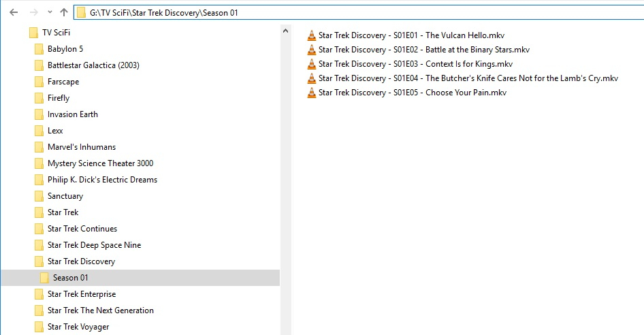Go up one folder level arrow
The image size is (644, 335).
tap(64, 12)
